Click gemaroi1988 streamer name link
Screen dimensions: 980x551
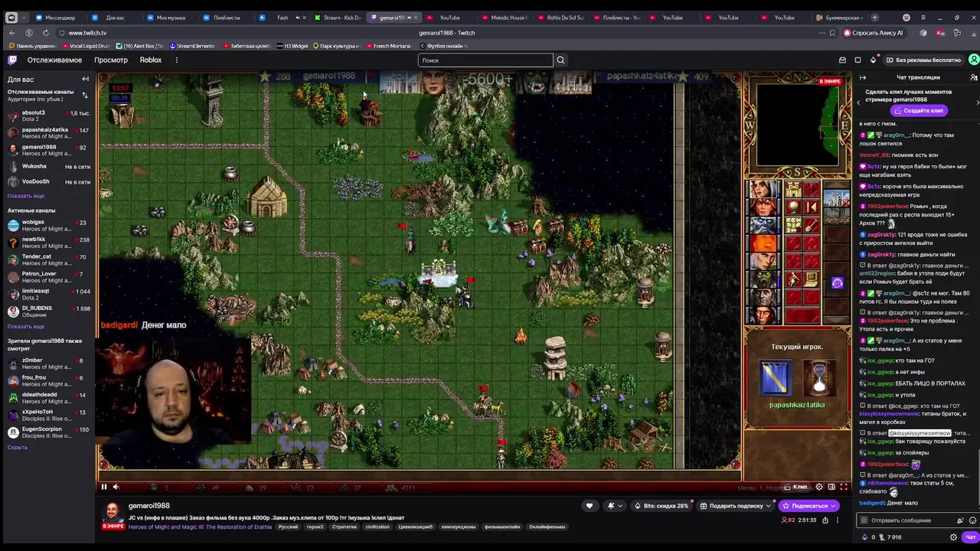pos(149,506)
